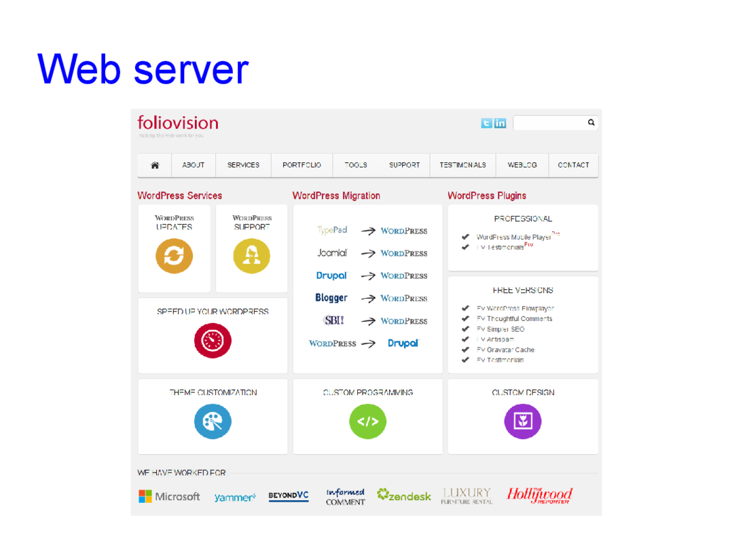The height and width of the screenshot is (560, 747).
Task: Click the WordPress Support card title
Action: point(252,223)
